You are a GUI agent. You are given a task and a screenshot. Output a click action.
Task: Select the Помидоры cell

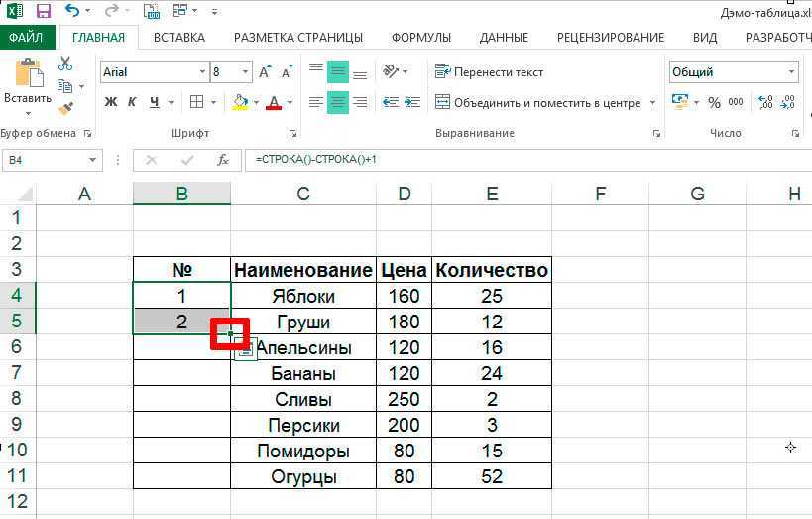pyautogui.click(x=303, y=451)
